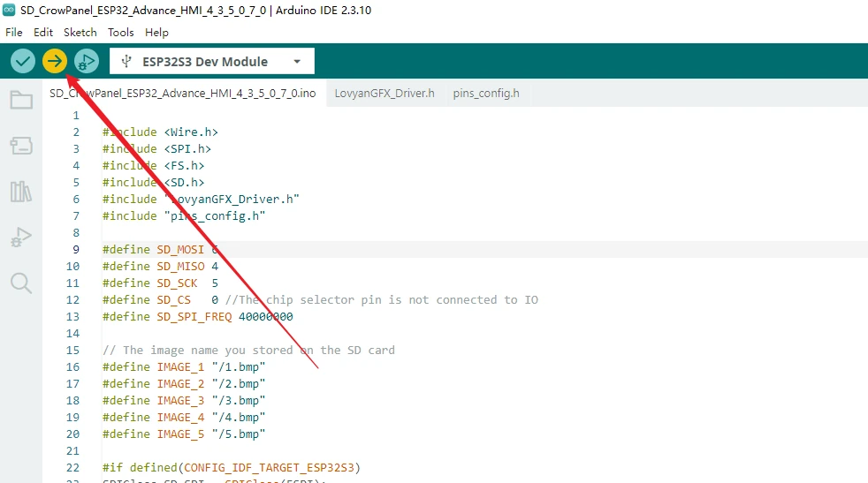Click the "/5.bmp" string on line 20
The image size is (868, 483).
(x=239, y=434)
